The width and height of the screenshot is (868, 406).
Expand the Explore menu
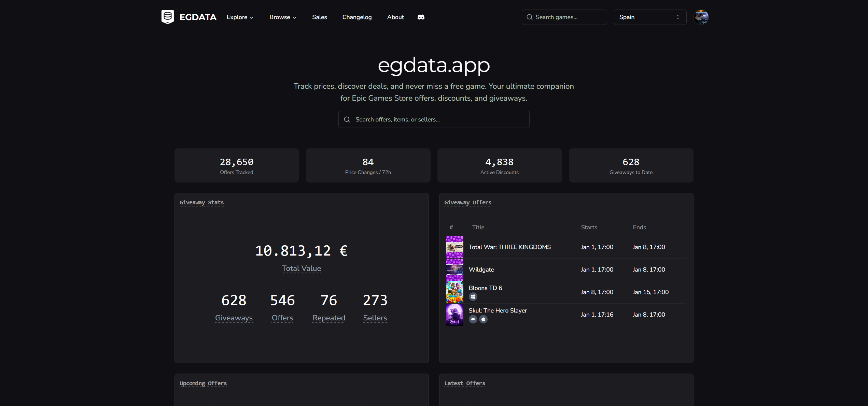point(240,17)
